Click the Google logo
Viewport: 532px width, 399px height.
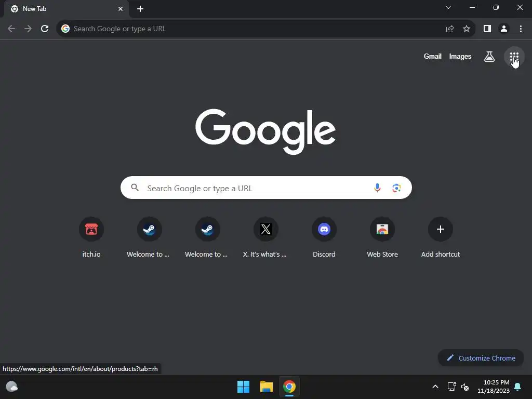coord(265,131)
